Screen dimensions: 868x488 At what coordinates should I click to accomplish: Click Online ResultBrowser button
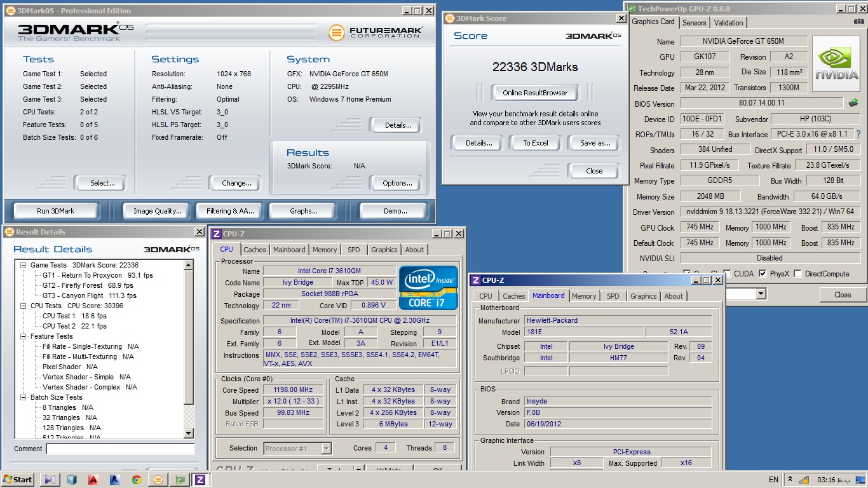(535, 93)
